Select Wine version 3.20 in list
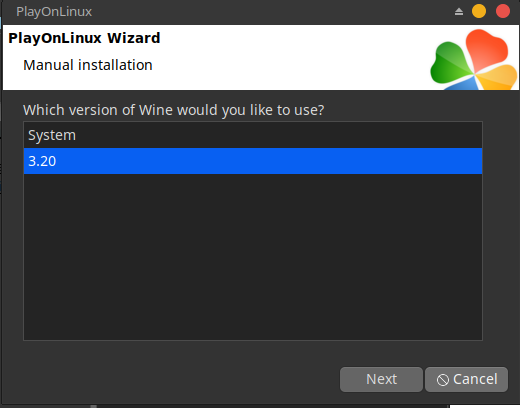520x408 pixels. (253, 161)
